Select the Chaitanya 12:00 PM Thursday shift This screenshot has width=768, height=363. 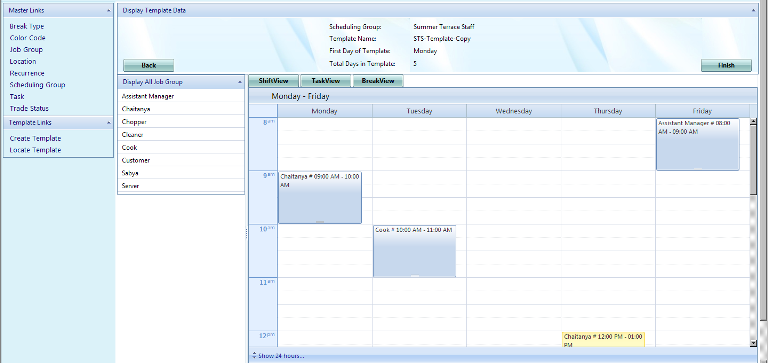point(603,339)
